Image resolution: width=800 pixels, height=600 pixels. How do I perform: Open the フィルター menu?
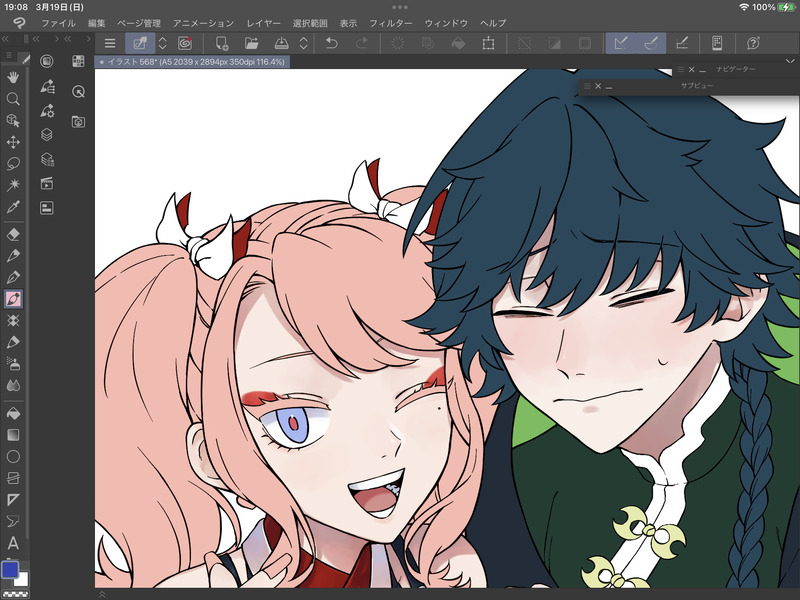[x=390, y=23]
